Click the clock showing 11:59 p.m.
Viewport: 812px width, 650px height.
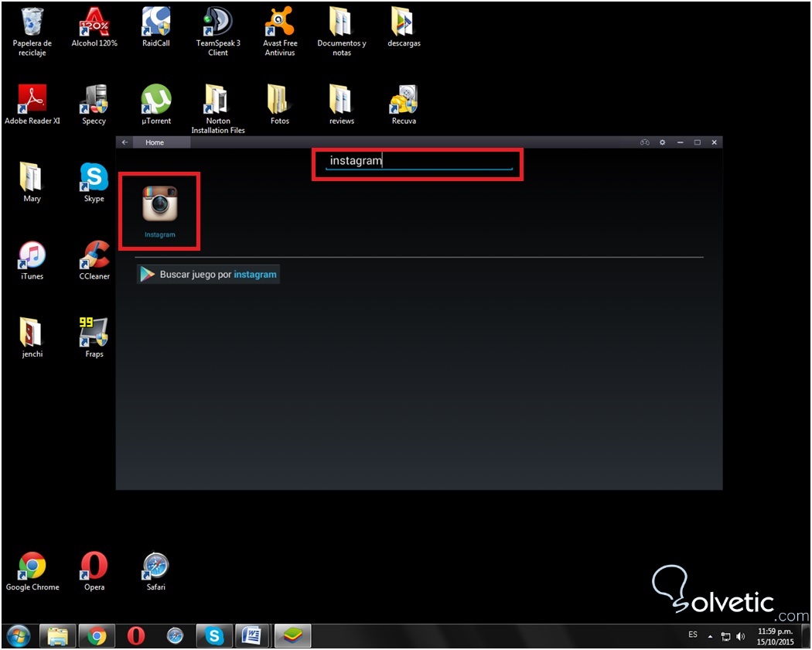pos(775,637)
